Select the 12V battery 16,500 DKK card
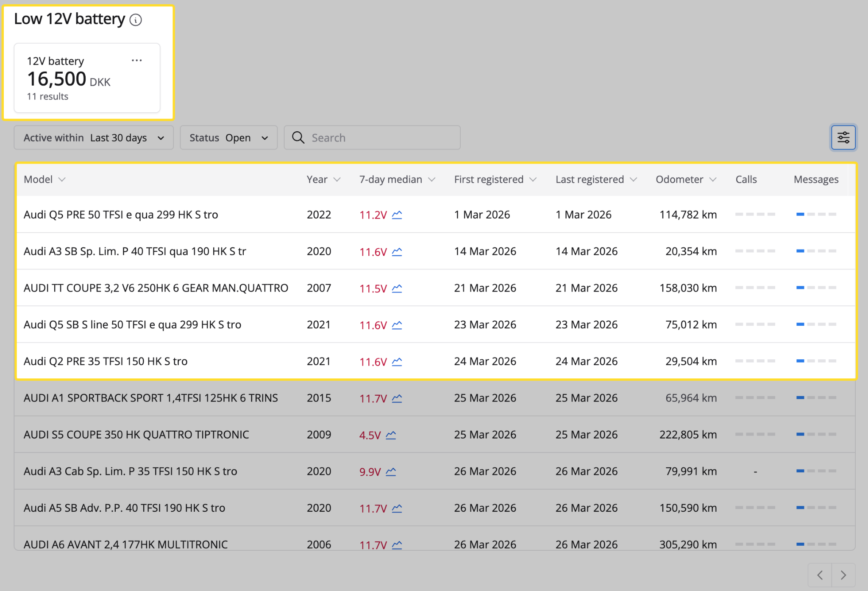Screen dimensions: 868x591 tap(87, 78)
